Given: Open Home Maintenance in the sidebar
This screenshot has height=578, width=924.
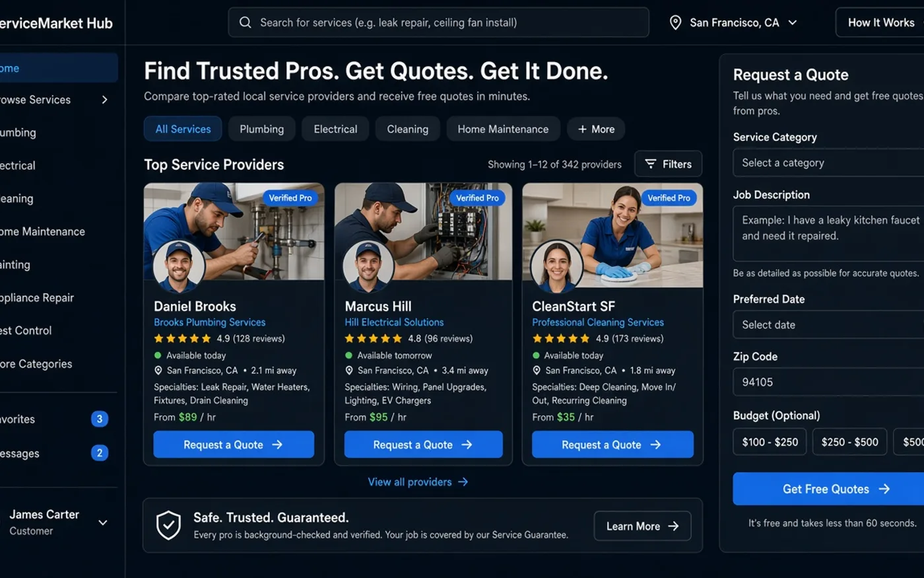Looking at the screenshot, I should pos(42,232).
